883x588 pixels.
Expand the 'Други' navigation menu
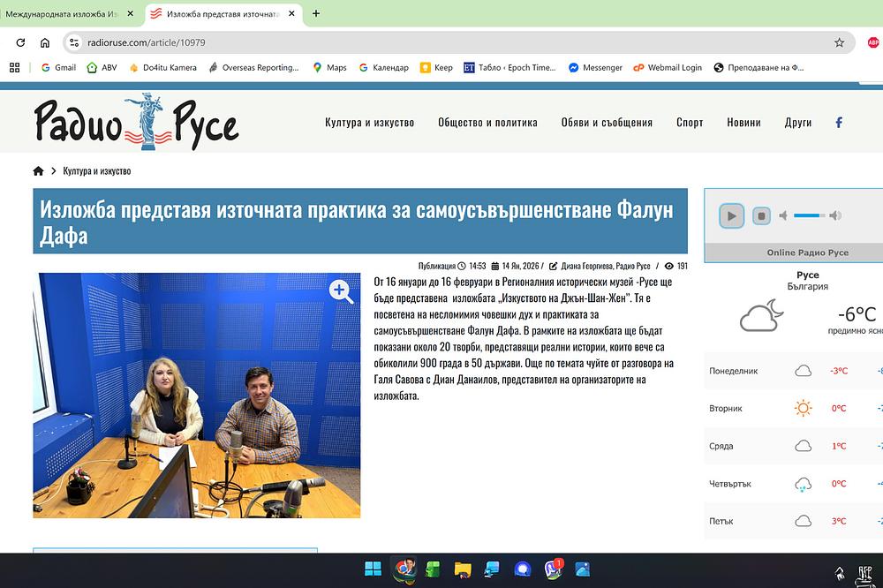797,123
